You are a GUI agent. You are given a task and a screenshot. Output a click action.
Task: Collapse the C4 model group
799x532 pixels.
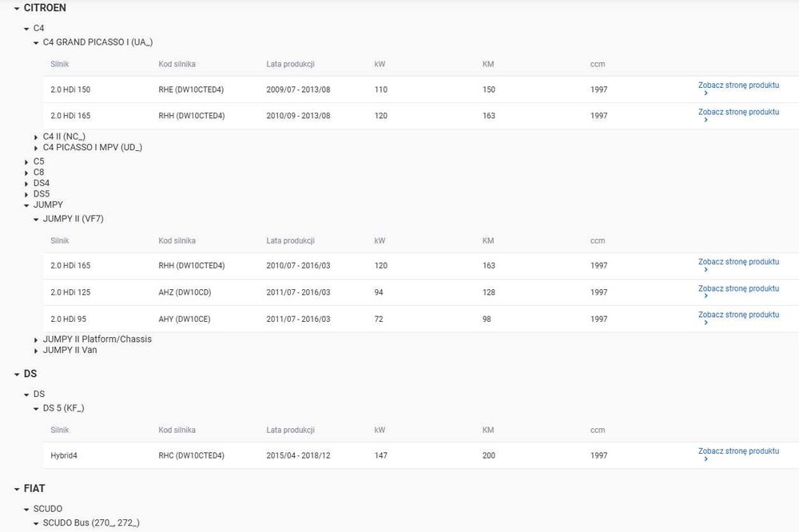pos(26,29)
